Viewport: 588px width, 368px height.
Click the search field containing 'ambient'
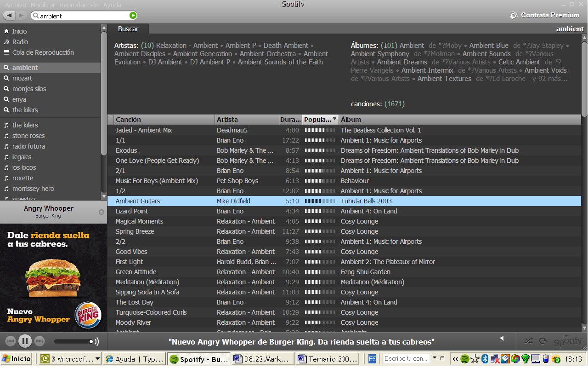83,16
